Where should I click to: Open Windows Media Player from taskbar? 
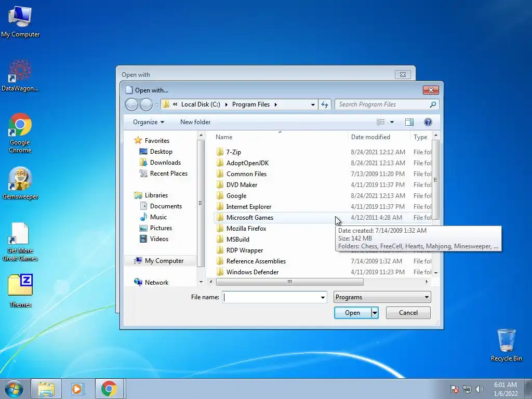click(77, 389)
